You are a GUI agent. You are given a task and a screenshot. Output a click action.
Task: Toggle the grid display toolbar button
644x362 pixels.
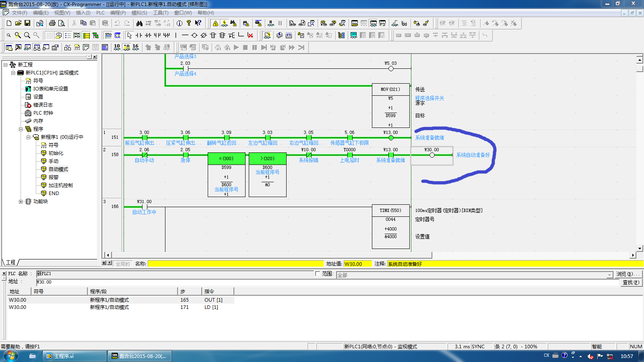pyautogui.click(x=49, y=35)
